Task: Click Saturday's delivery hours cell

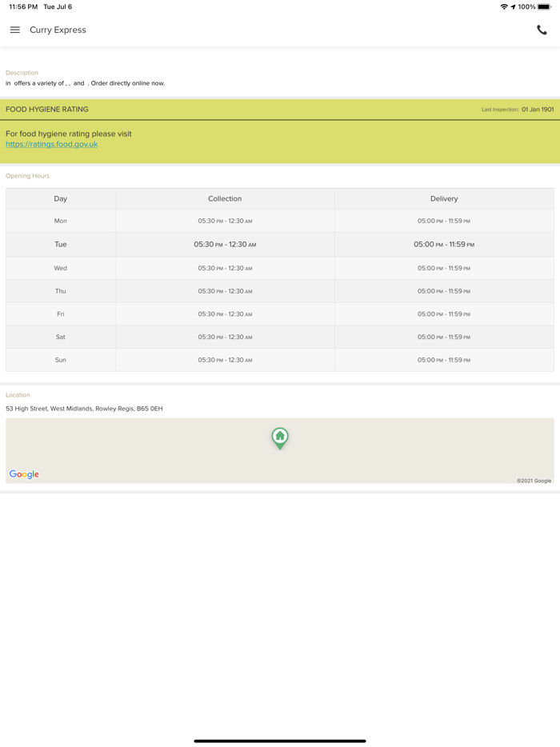Action: (x=444, y=337)
